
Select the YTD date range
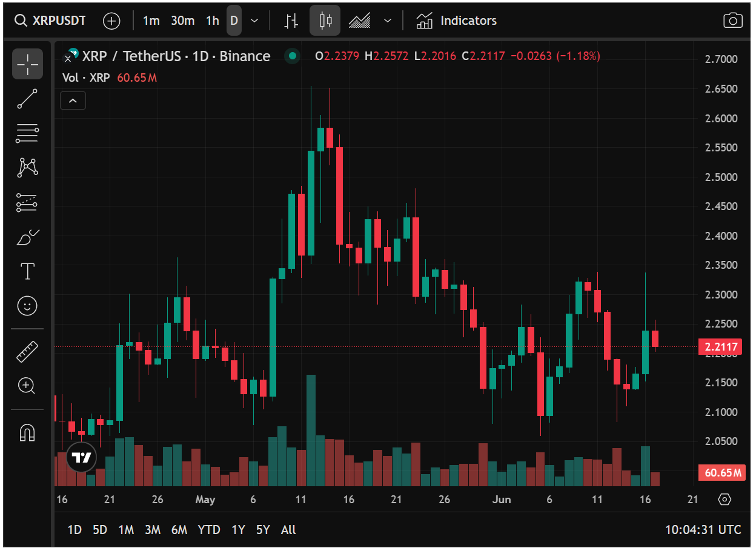209,530
